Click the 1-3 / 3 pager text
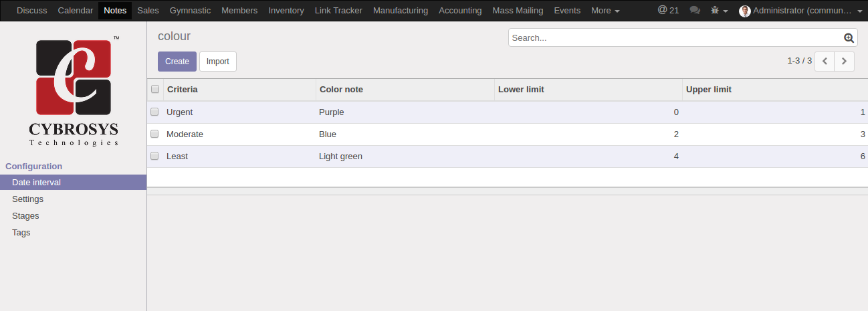Screen dimensions: 868x311 coord(799,61)
